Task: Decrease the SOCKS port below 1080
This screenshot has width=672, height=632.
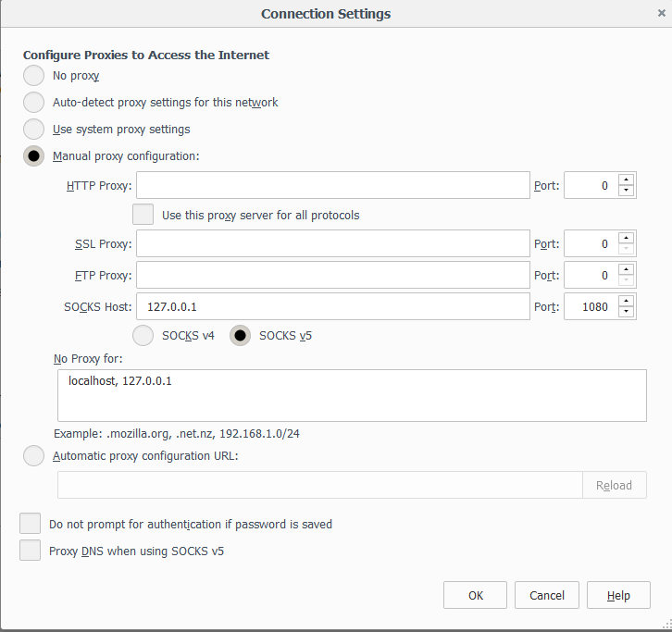Action: 627,312
